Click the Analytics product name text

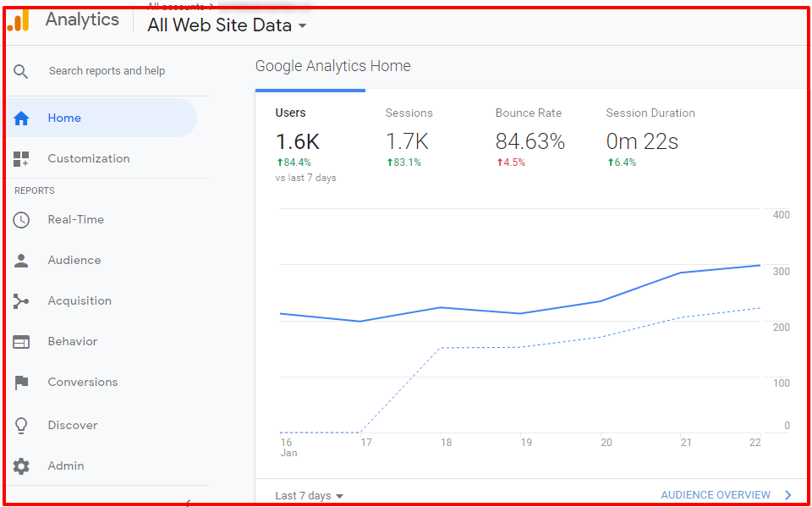[x=82, y=19]
